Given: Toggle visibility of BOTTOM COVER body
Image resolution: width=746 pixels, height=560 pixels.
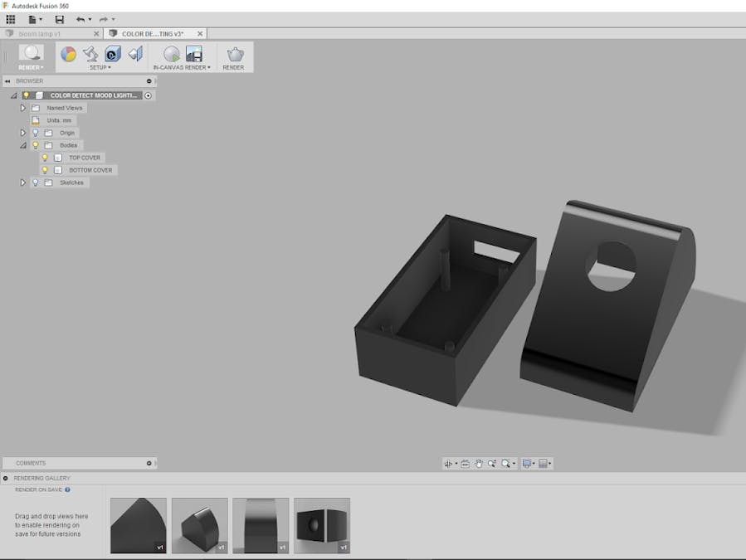Looking at the screenshot, I should click(45, 170).
